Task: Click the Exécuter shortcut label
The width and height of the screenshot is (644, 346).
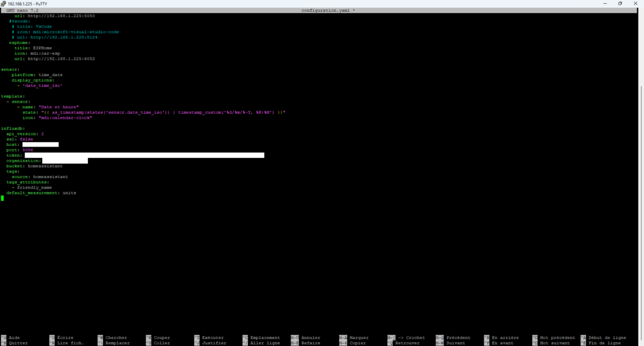Action: pos(213,338)
